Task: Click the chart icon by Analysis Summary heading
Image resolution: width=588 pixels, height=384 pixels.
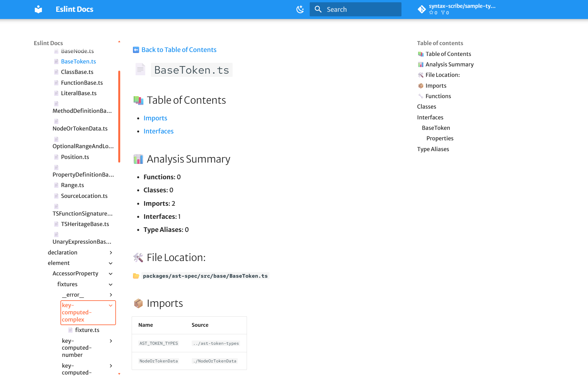Action: click(x=139, y=159)
